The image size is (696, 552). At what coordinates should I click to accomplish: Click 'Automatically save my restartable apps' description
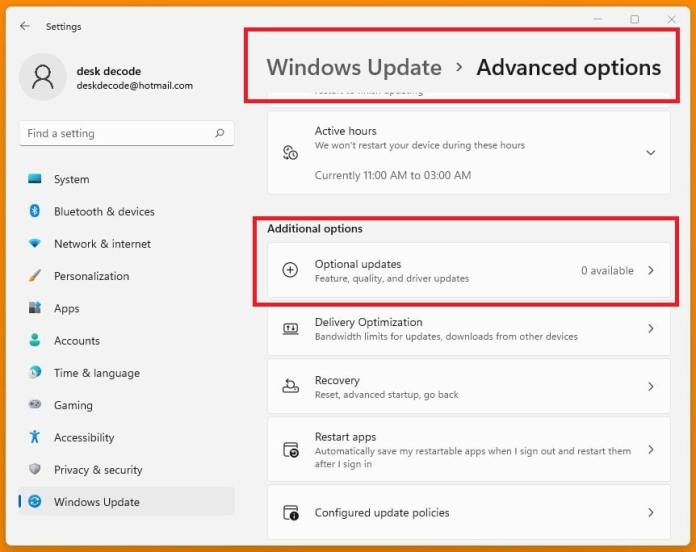click(473, 457)
